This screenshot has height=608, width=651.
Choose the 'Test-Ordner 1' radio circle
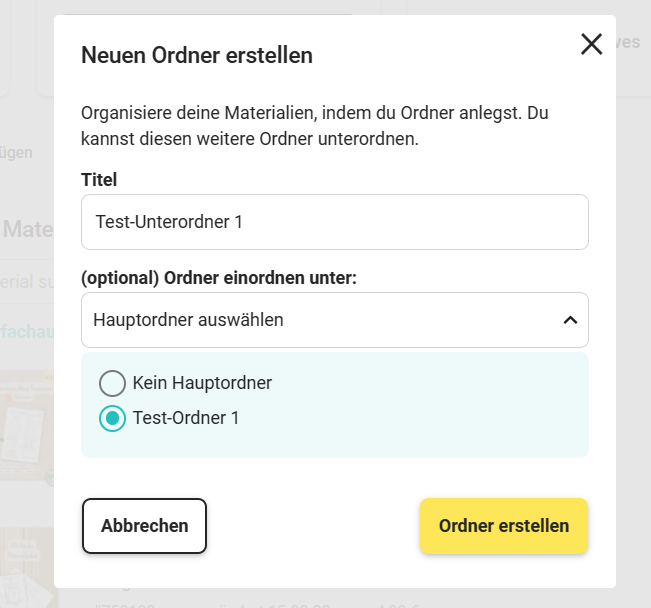tap(113, 418)
